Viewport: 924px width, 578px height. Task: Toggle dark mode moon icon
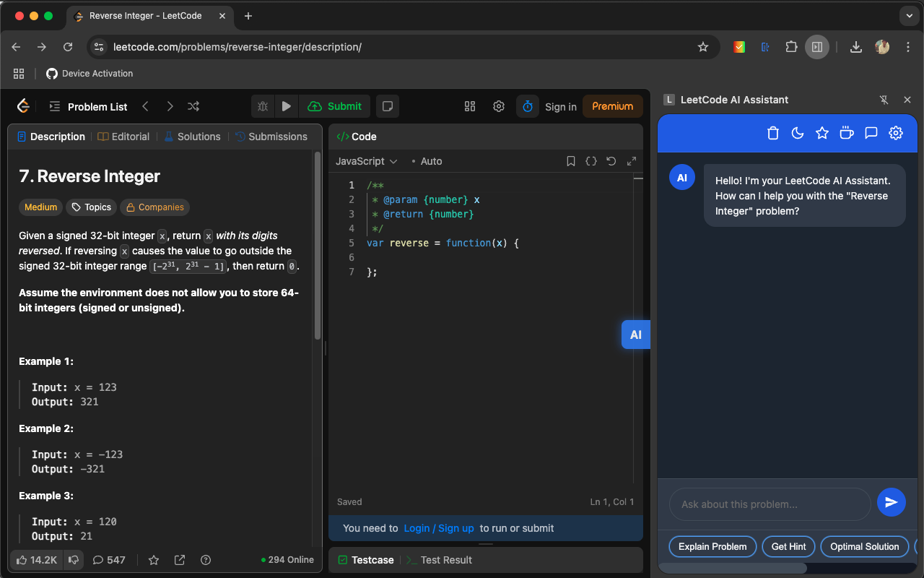click(x=798, y=133)
